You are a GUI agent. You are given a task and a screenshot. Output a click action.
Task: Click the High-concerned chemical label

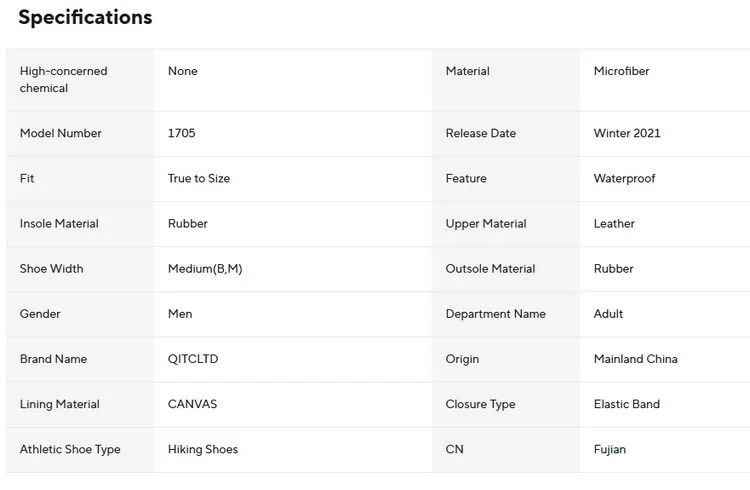(x=63, y=80)
